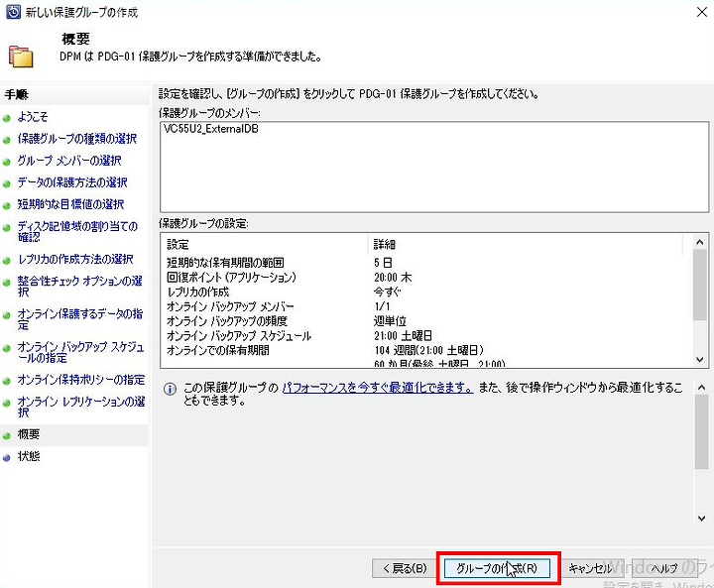Click the 1/1 detail value
The height and width of the screenshot is (588, 714).
tap(382, 306)
